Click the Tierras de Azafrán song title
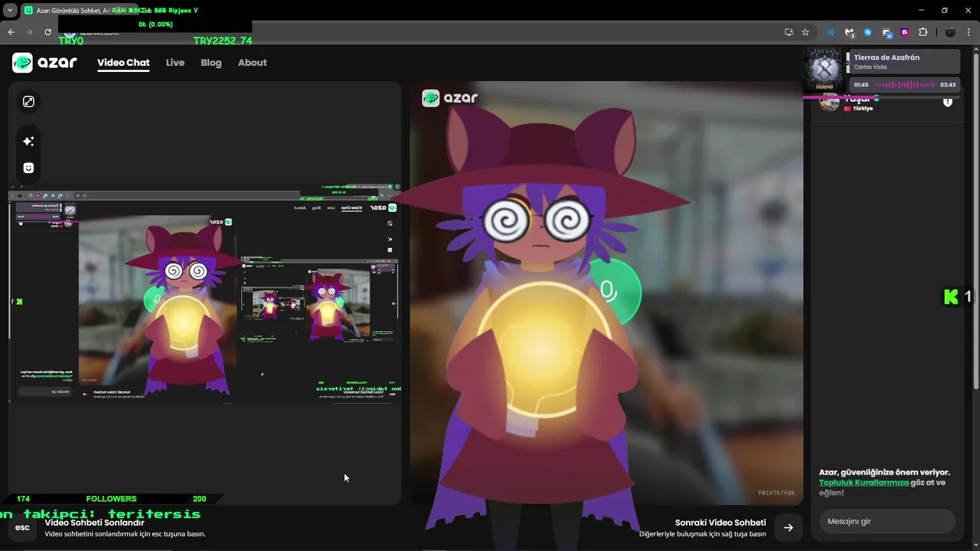980x551 pixels. click(887, 57)
